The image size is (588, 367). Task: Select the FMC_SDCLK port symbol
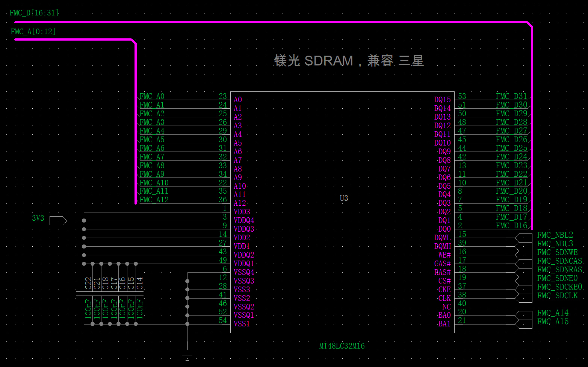(x=524, y=299)
